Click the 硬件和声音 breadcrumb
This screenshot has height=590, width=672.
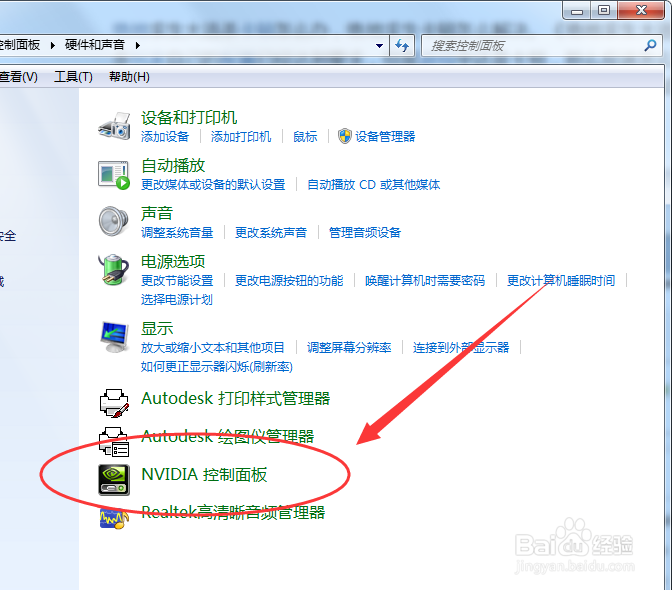pyautogui.click(x=95, y=45)
